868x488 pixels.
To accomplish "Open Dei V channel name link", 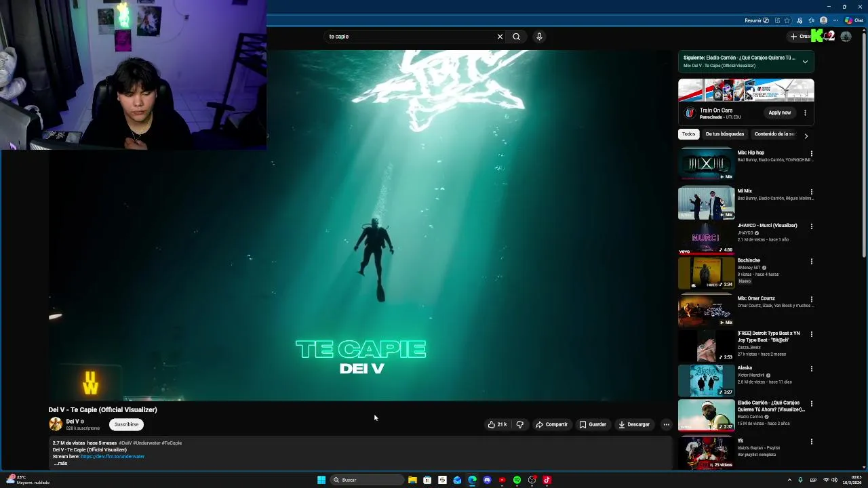I will point(73,422).
